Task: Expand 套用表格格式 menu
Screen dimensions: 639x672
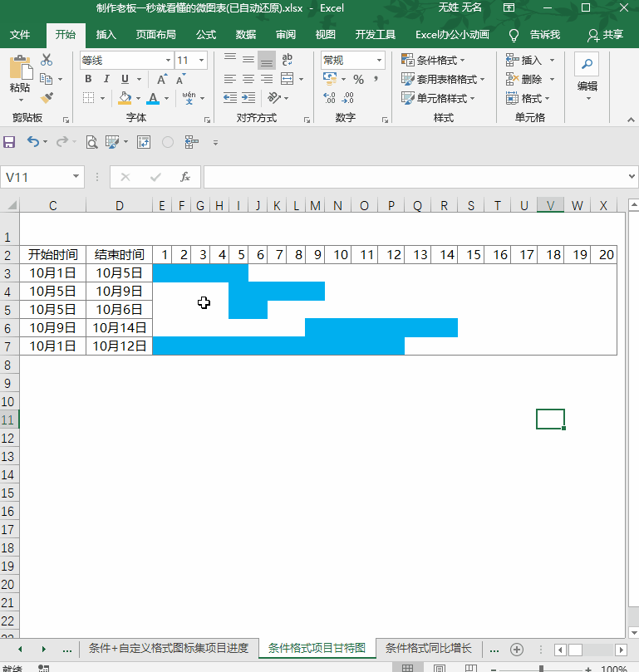Action: click(443, 79)
